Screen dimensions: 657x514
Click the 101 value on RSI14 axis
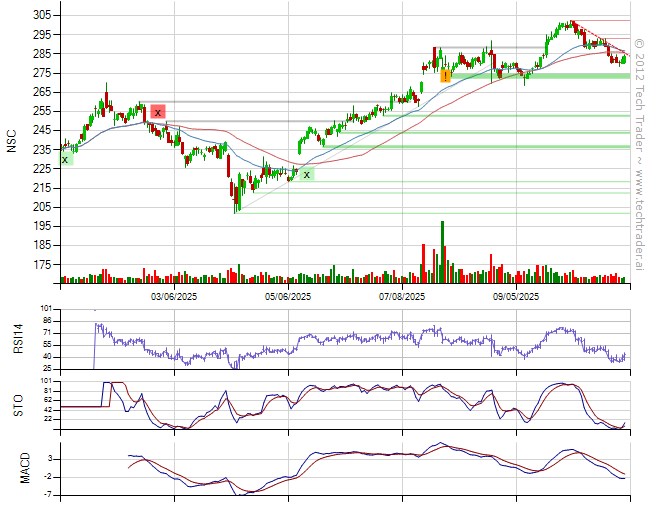coord(46,309)
